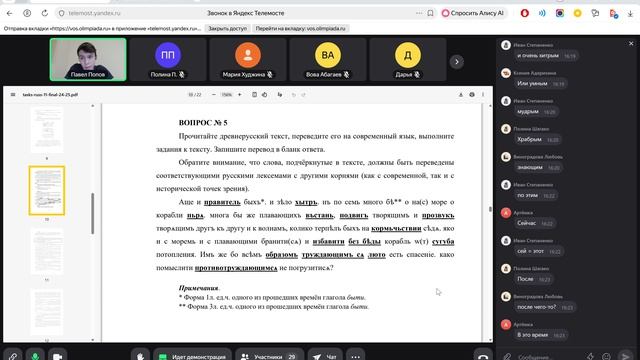This screenshot has width=640, height=360.
Task: Fit PDF to page
Action: pyautogui.click(x=254, y=95)
